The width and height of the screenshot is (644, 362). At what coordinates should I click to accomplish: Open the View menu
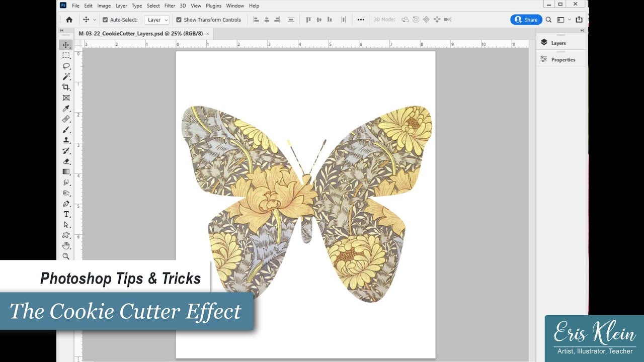point(196,6)
